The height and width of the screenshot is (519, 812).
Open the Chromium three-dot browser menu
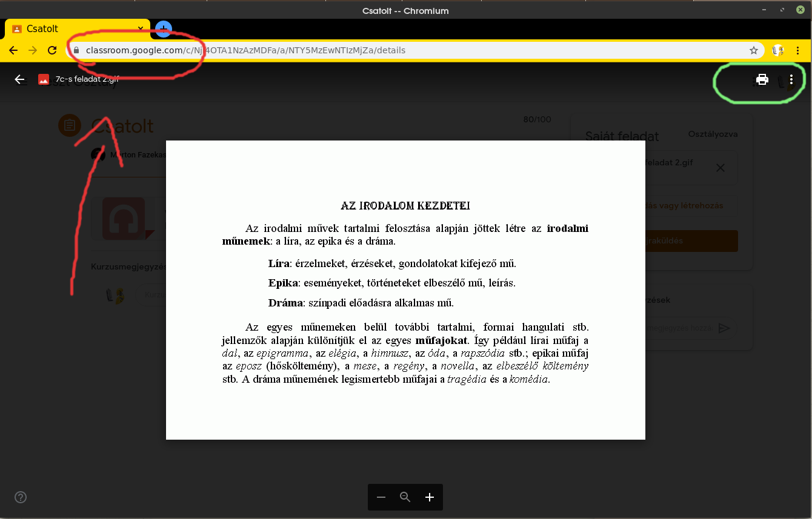(x=798, y=51)
